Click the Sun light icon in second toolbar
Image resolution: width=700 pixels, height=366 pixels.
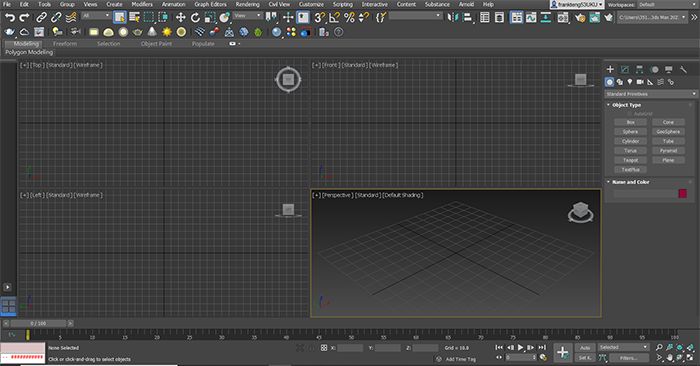coord(167,32)
